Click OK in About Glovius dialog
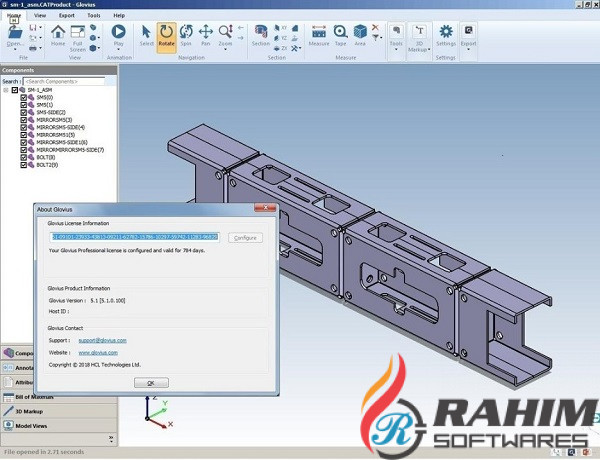The height and width of the screenshot is (460, 600). coord(151,383)
